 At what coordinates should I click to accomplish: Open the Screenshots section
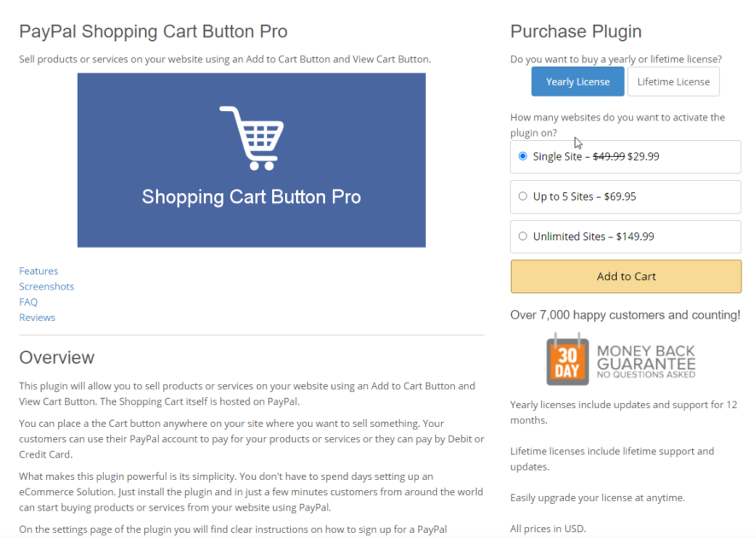[46, 286]
